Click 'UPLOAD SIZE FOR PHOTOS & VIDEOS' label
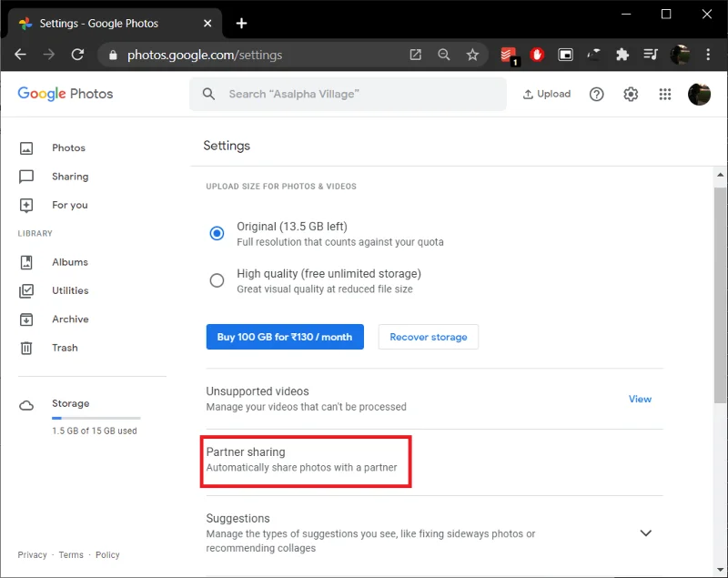This screenshot has height=578, width=728. [281, 187]
